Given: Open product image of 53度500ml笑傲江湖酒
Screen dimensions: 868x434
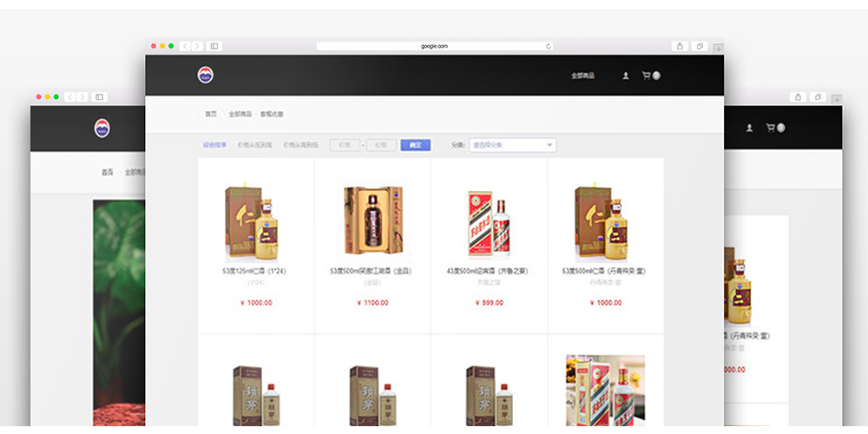Looking at the screenshot, I should (373, 220).
